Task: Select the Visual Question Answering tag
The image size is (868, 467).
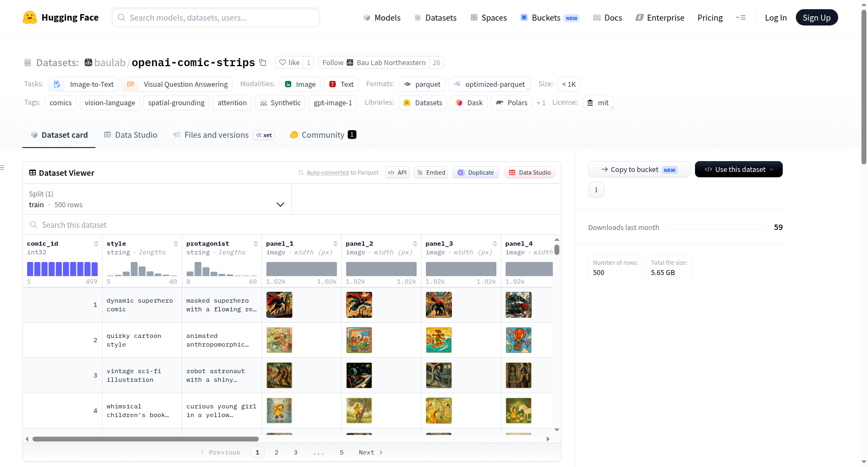Action: (177, 84)
